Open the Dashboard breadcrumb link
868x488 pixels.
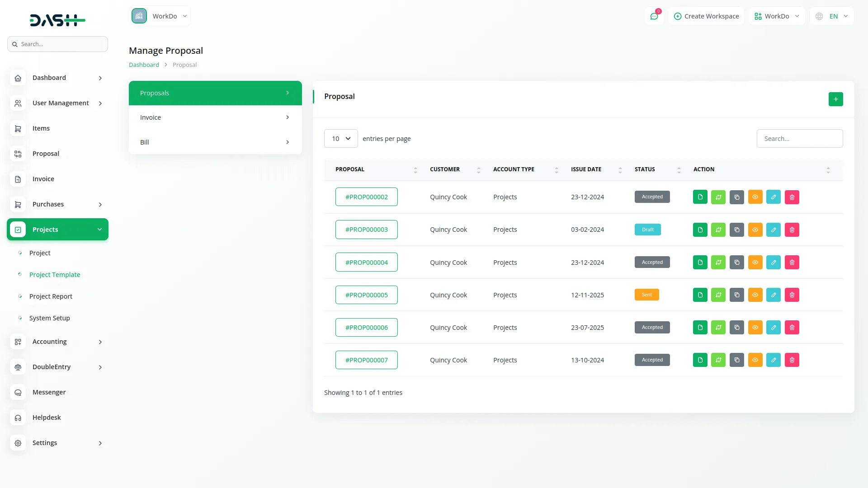tap(143, 64)
